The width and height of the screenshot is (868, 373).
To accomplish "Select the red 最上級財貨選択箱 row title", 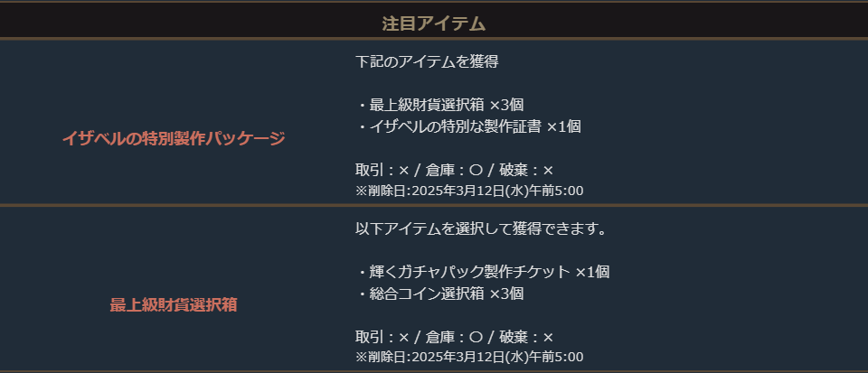I will (x=173, y=304).
